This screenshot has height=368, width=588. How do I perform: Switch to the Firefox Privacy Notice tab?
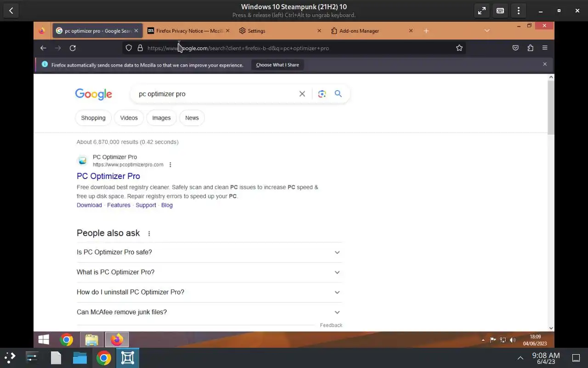(188, 31)
